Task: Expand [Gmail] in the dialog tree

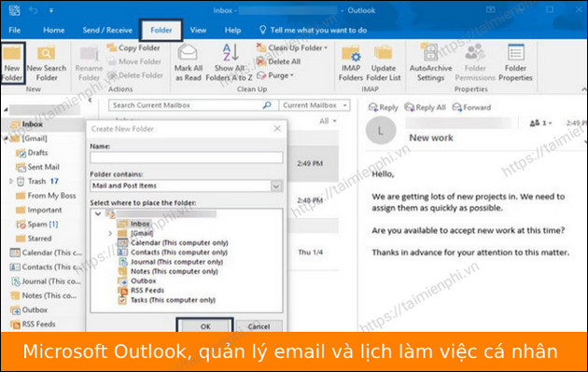Action: point(110,233)
